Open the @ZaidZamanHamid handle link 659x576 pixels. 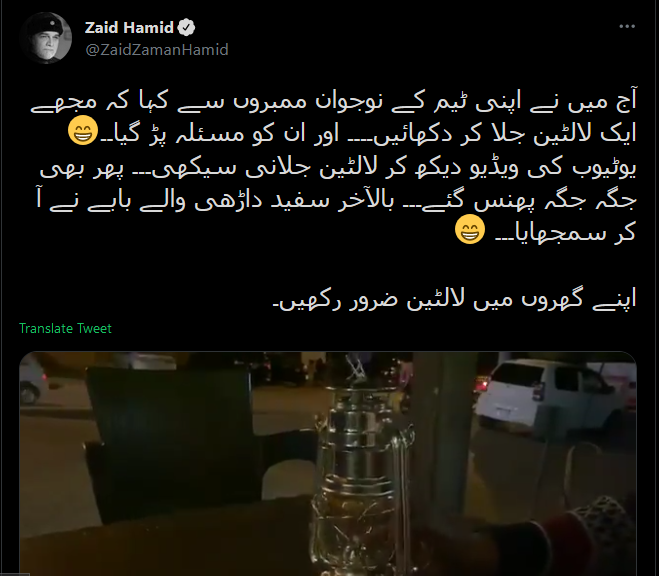click(157, 50)
